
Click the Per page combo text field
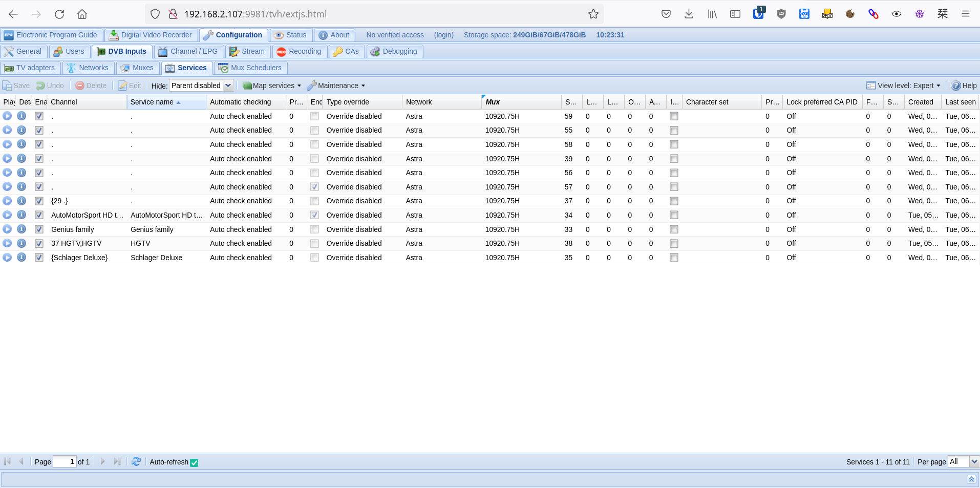click(958, 461)
